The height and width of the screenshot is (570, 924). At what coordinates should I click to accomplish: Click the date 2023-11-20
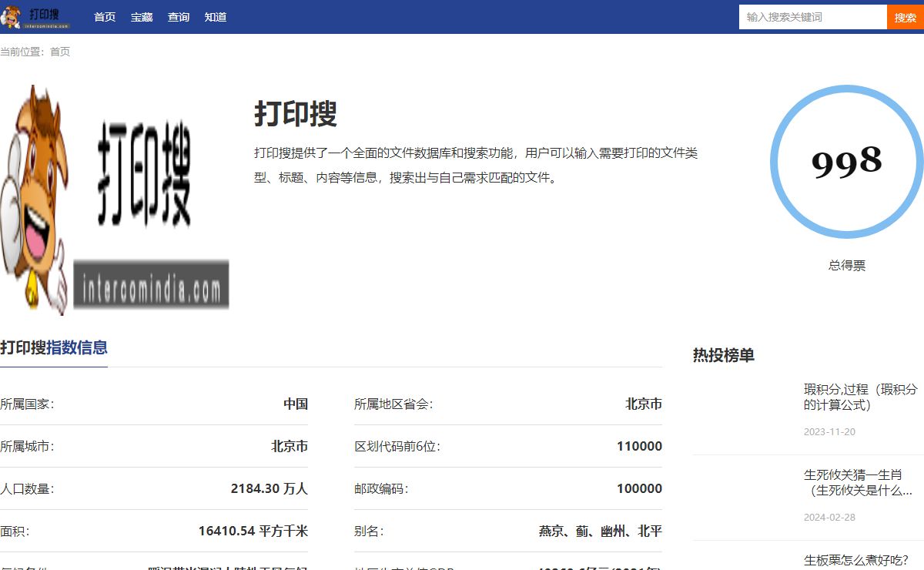click(829, 432)
